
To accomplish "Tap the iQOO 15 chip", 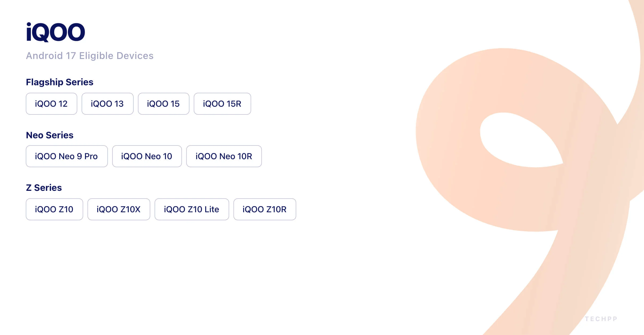I will (x=163, y=104).
